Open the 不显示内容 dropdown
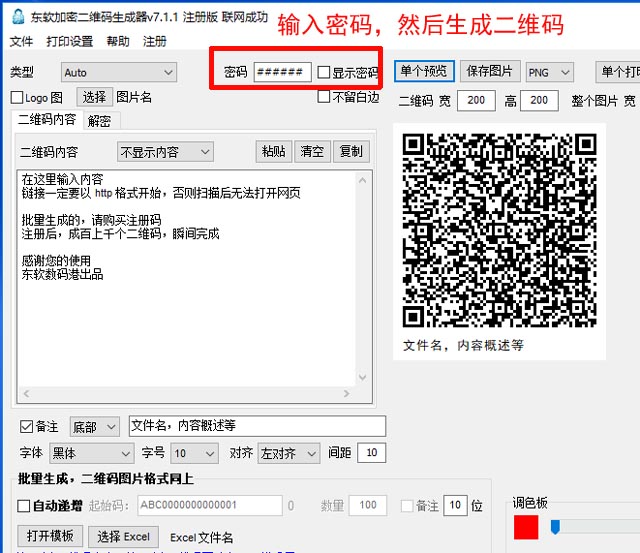The image size is (640, 553). point(165,152)
